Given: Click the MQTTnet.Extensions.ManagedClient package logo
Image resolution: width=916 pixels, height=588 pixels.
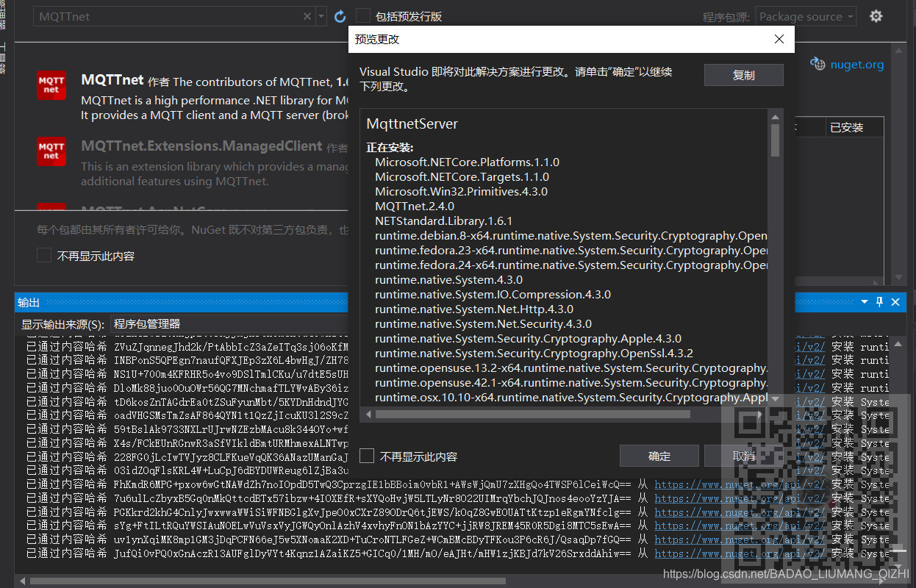Looking at the screenshot, I should click(x=51, y=152).
